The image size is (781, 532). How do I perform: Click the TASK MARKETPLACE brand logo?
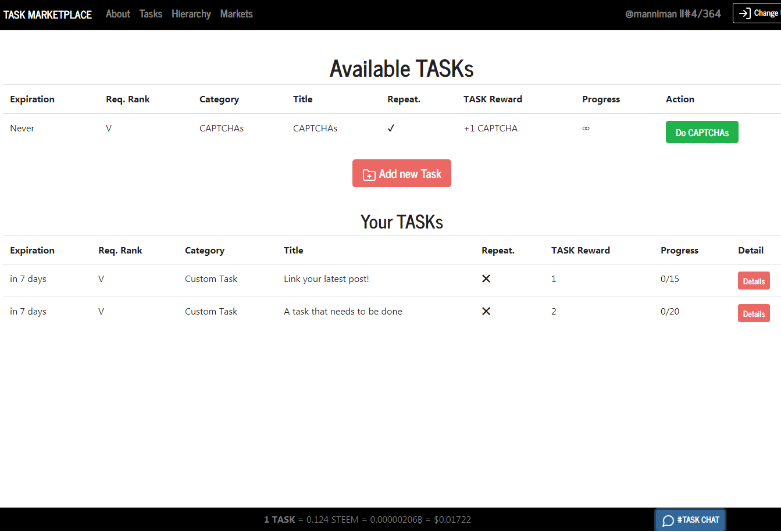48,15
